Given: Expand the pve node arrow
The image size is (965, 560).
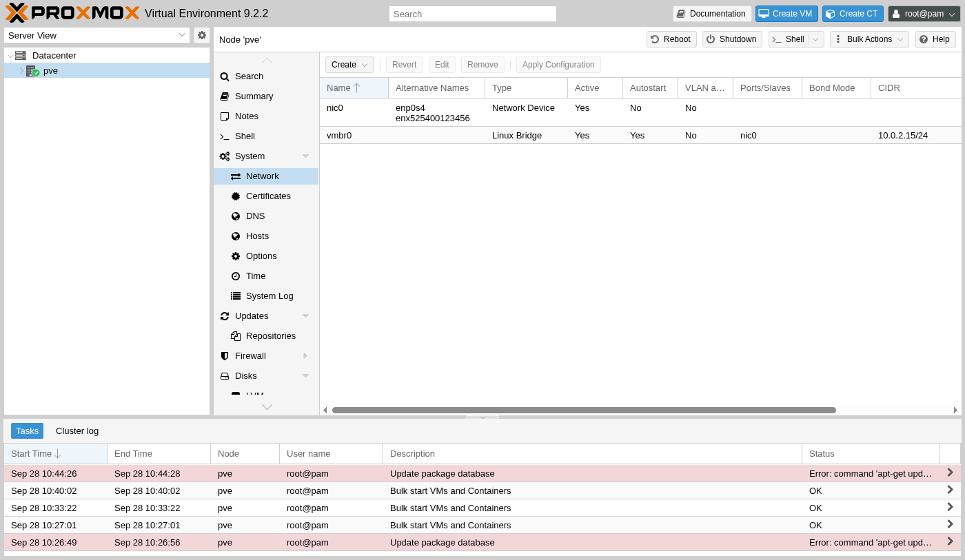Looking at the screenshot, I should click(x=21, y=70).
